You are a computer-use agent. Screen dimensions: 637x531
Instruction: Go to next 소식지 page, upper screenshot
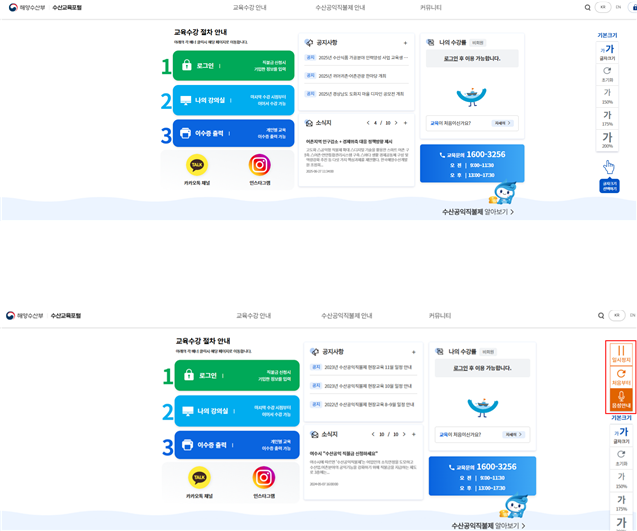(396, 123)
